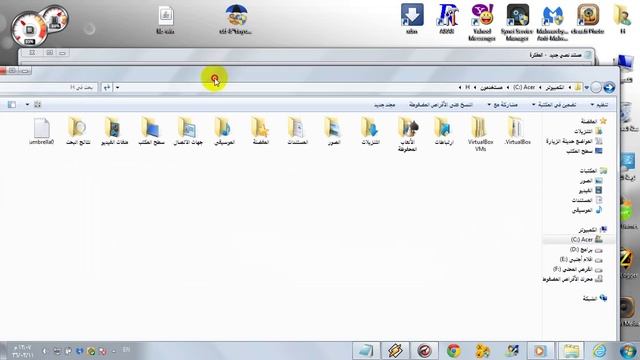Open the Searches (نتائج البحث) folder
This screenshot has height=360, width=640.
pos(78,131)
